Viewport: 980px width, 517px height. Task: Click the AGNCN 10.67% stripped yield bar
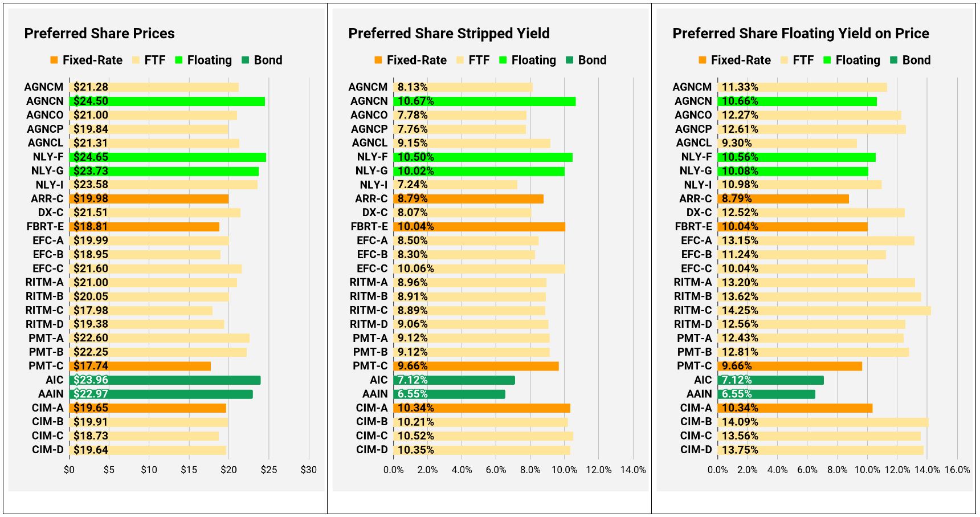point(484,101)
